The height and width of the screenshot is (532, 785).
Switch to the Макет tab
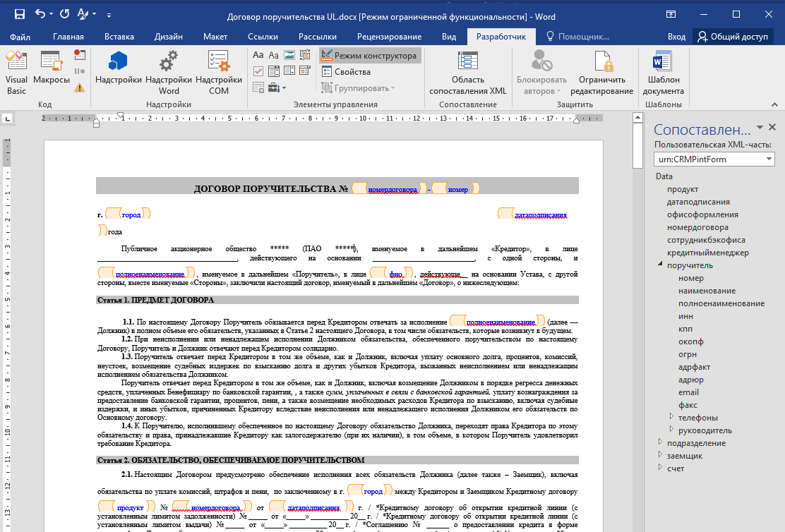coord(215,37)
